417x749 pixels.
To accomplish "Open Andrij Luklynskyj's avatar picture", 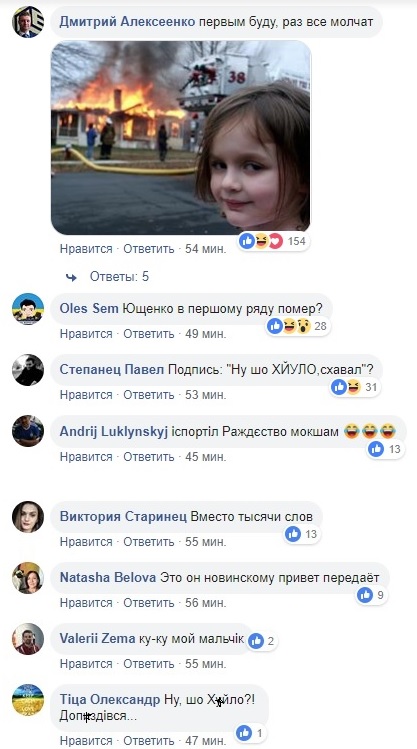I will pos(28,431).
